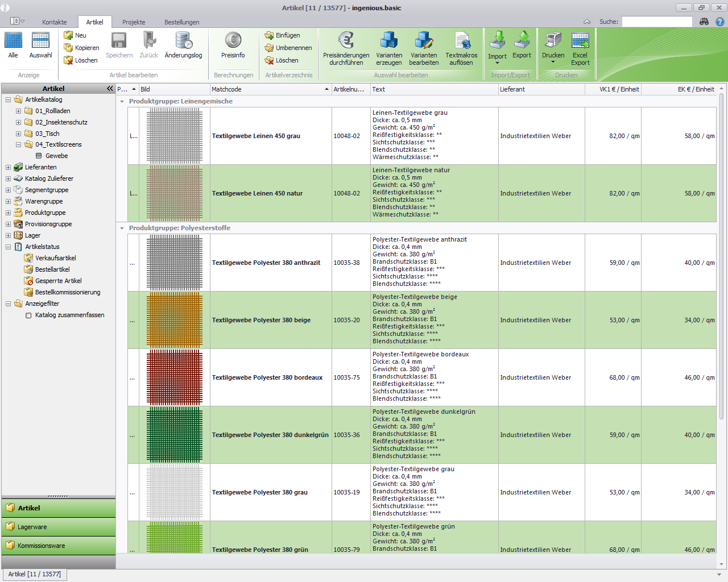Viewport: 728px width, 582px height.
Task: Collapse the Produktgruppe: Leinengemische group
Action: pos(122,101)
